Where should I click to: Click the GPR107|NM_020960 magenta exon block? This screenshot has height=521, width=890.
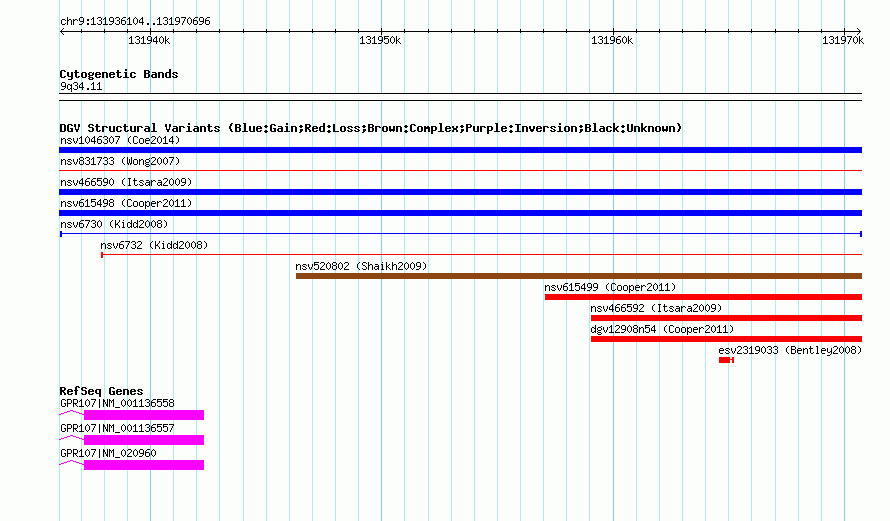[144, 465]
